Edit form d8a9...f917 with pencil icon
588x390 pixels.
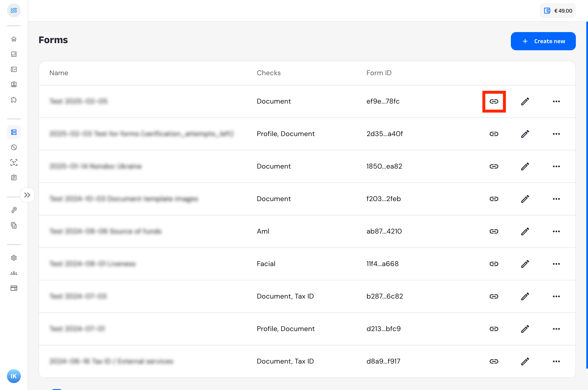(x=525, y=361)
